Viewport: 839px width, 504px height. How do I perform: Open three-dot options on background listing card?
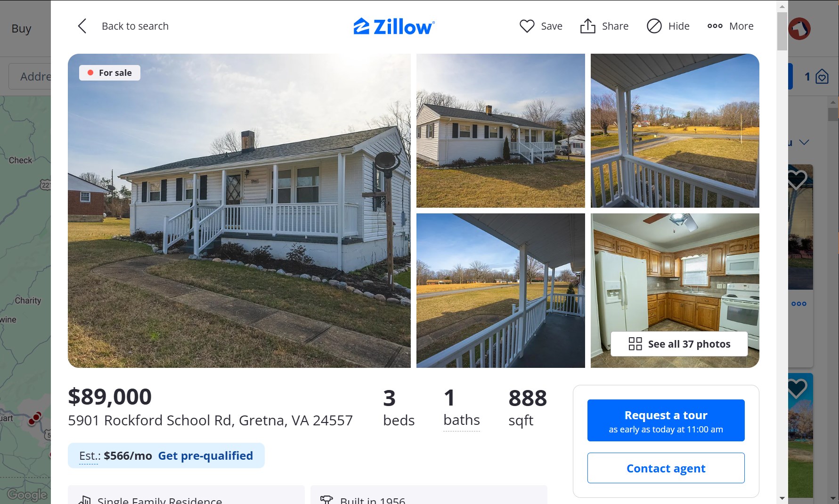(x=799, y=304)
